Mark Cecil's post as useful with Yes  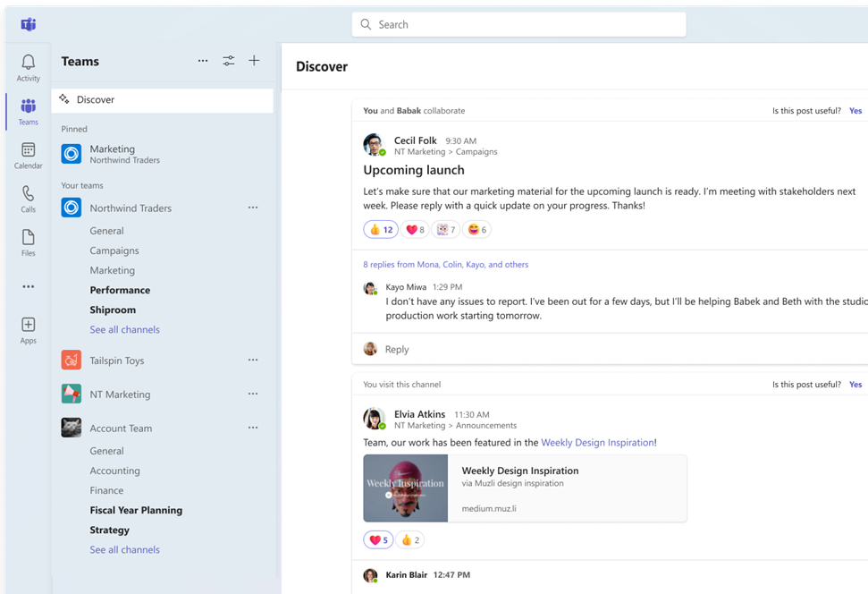point(855,110)
